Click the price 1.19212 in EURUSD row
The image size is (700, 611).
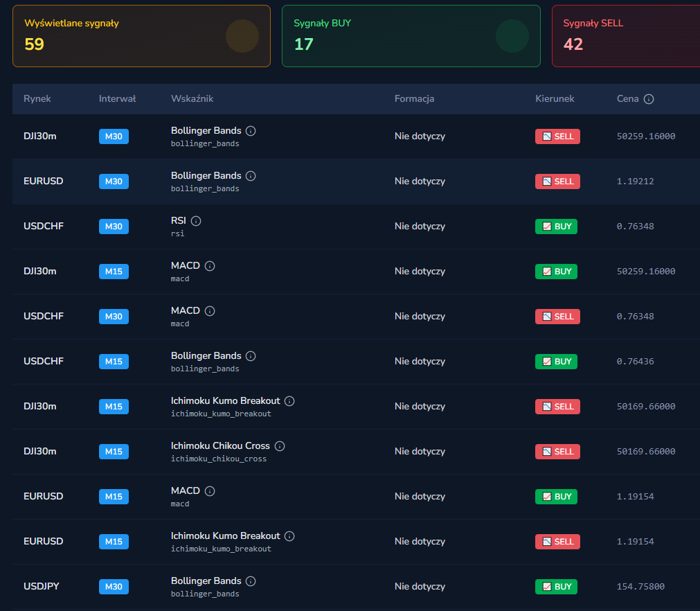point(635,181)
